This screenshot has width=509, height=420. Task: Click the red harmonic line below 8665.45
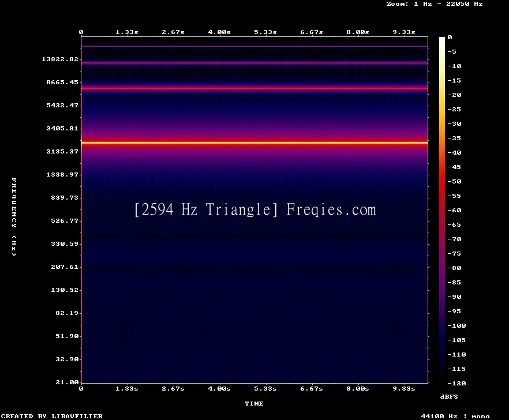point(254,88)
